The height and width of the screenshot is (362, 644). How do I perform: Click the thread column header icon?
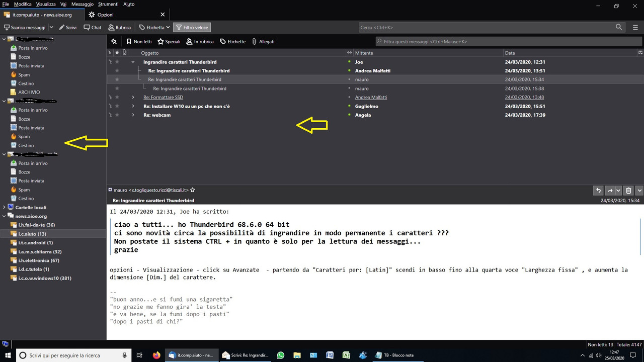pos(110,52)
